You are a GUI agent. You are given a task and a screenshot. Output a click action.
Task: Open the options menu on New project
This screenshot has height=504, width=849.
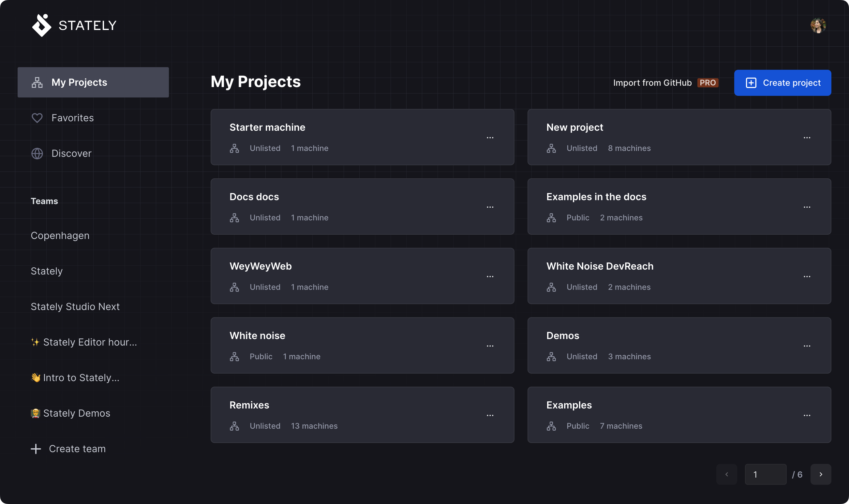808,137
